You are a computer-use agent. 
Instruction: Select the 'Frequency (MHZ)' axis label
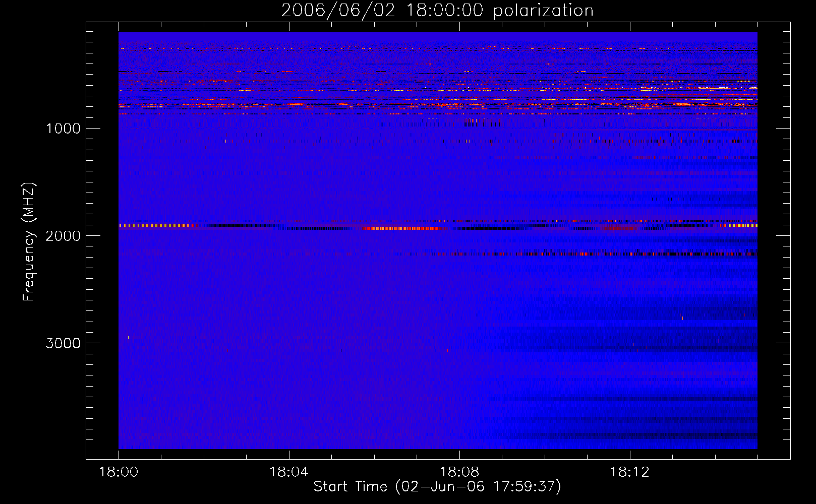pos(29,242)
